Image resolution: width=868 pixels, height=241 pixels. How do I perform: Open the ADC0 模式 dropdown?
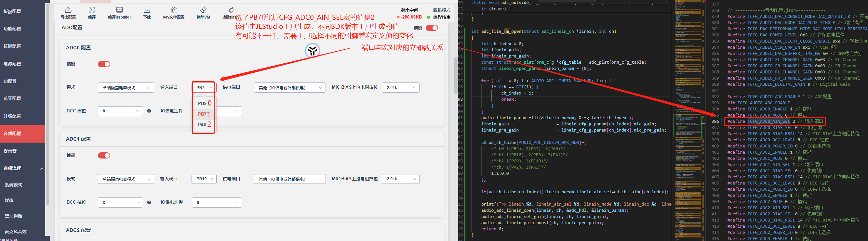[126, 87]
